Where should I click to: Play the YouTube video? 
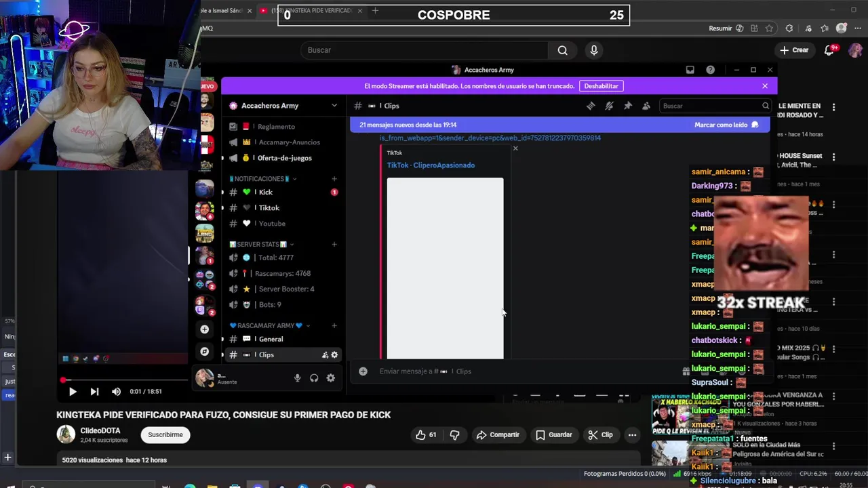pyautogui.click(x=73, y=392)
